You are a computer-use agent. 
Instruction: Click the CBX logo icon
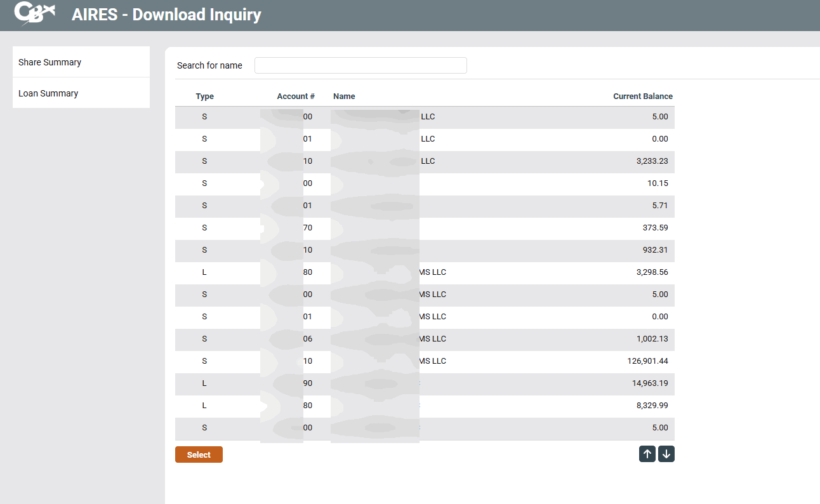point(34,13)
